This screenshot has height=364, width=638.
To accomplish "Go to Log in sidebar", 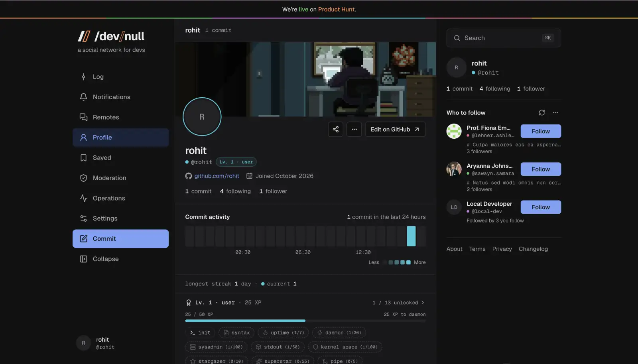I will point(120,77).
